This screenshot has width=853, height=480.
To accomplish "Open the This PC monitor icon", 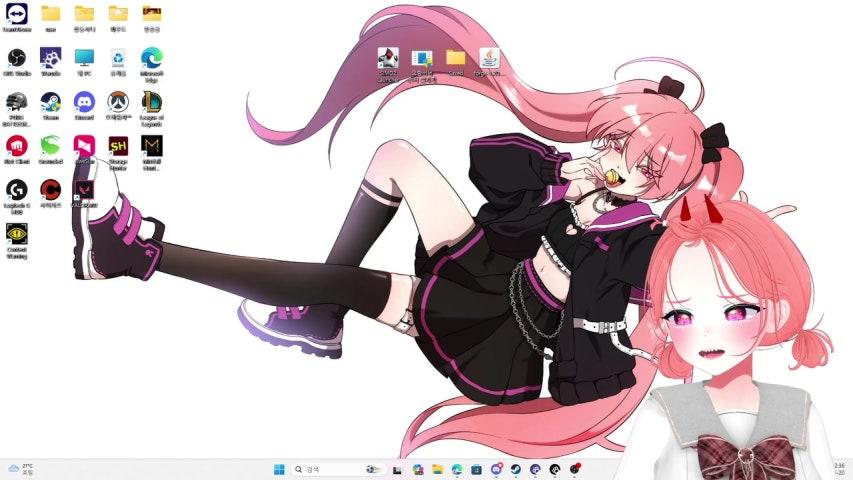I will pyautogui.click(x=84, y=58).
